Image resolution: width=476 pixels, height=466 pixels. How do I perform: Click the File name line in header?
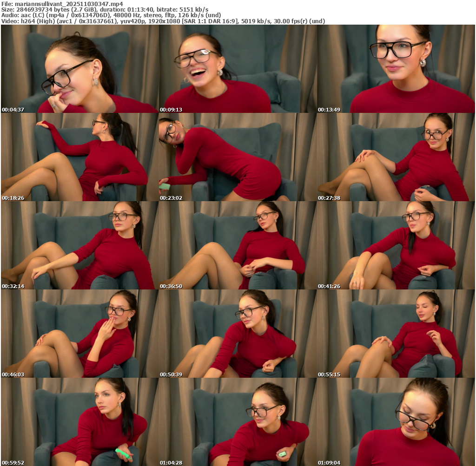62,4
